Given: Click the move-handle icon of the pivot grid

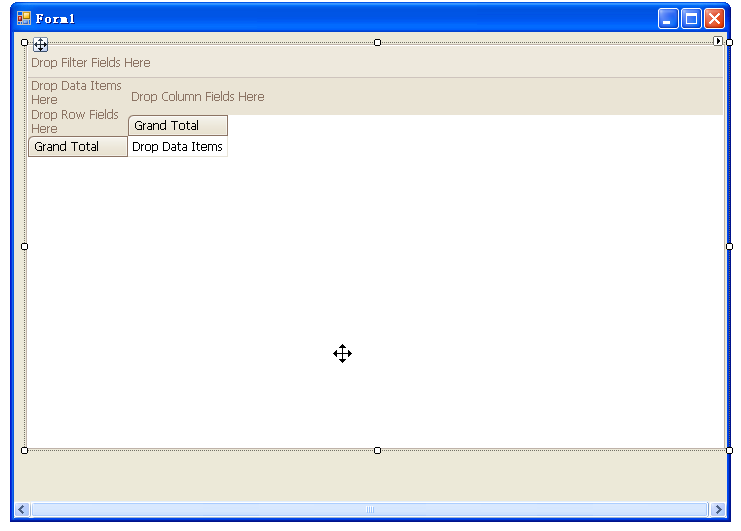Looking at the screenshot, I should (41, 45).
